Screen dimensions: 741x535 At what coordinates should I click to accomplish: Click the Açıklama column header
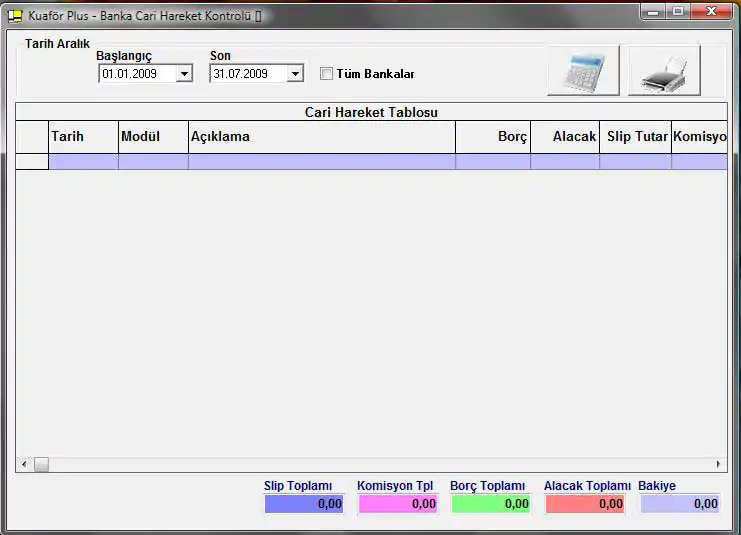(321, 137)
